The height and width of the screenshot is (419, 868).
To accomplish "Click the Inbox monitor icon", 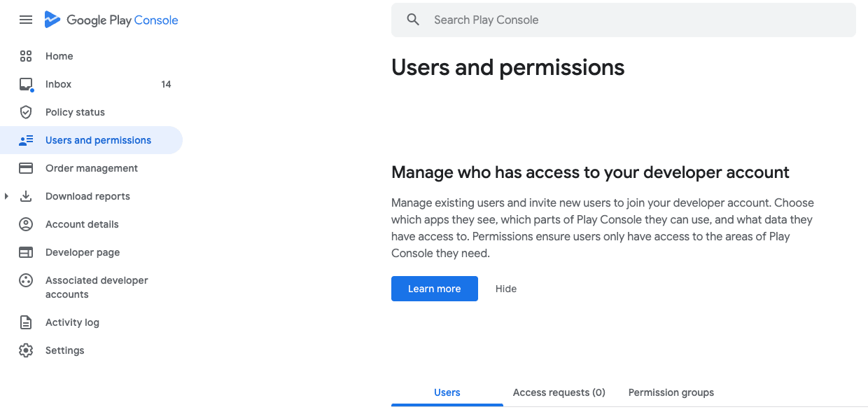I will (x=26, y=85).
